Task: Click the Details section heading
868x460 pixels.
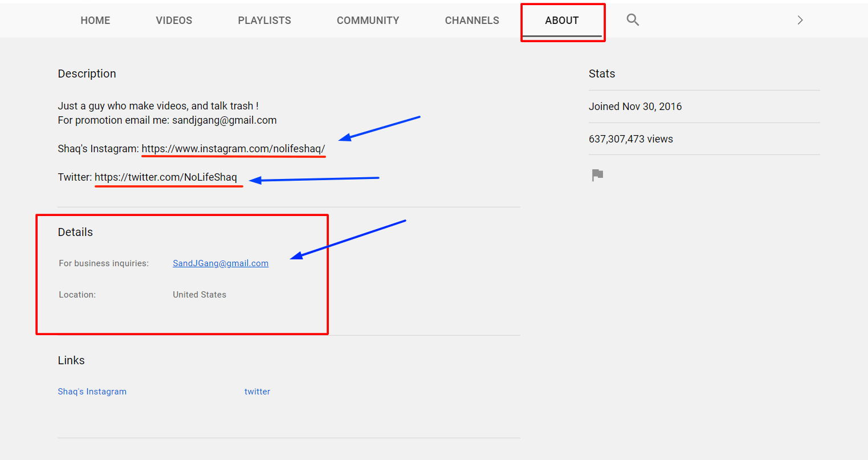Action: tap(75, 232)
